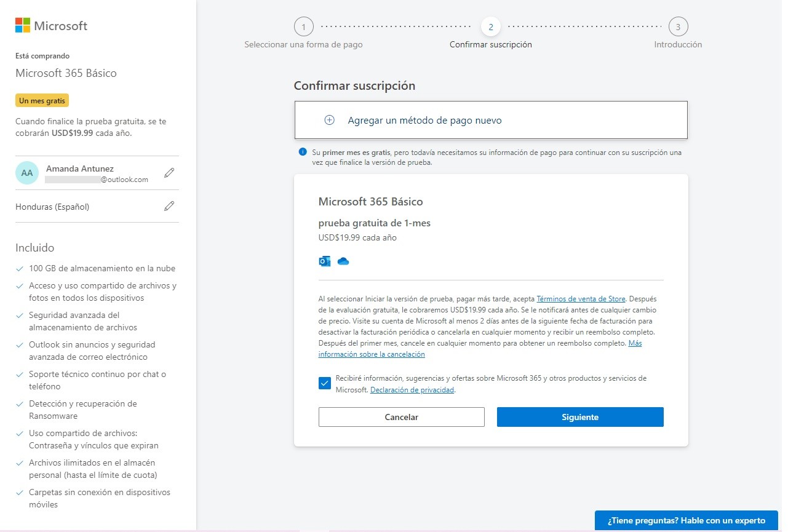Screen dimensions: 788x532
Task: Click the Incluido heading
Action: 34,248
